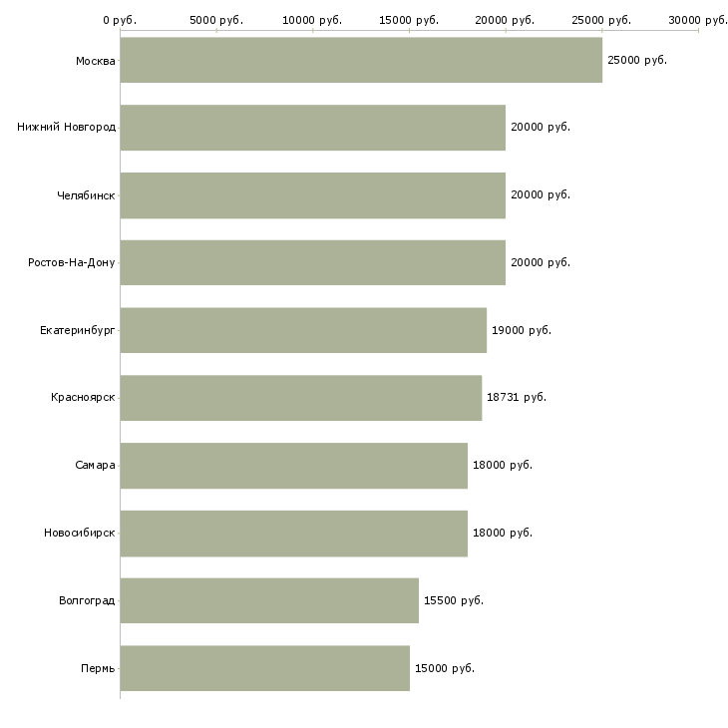Click the 19000 руб. value label

(x=521, y=330)
